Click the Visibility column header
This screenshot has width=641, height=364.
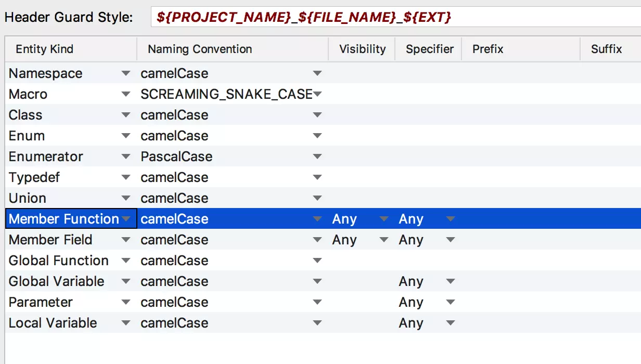pos(362,49)
